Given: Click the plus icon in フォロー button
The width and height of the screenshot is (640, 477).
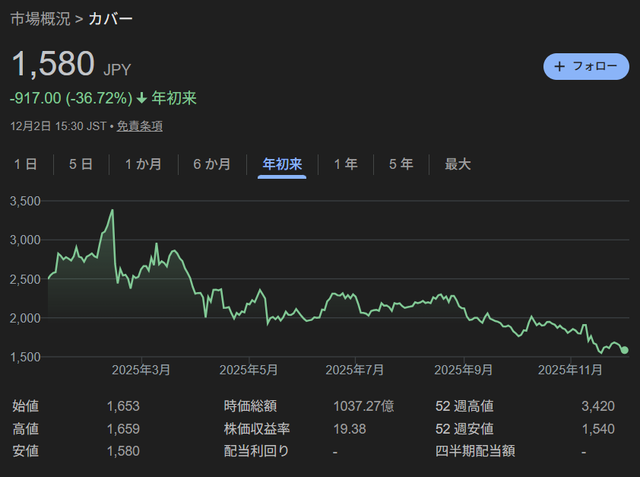Looking at the screenshot, I should 560,67.
